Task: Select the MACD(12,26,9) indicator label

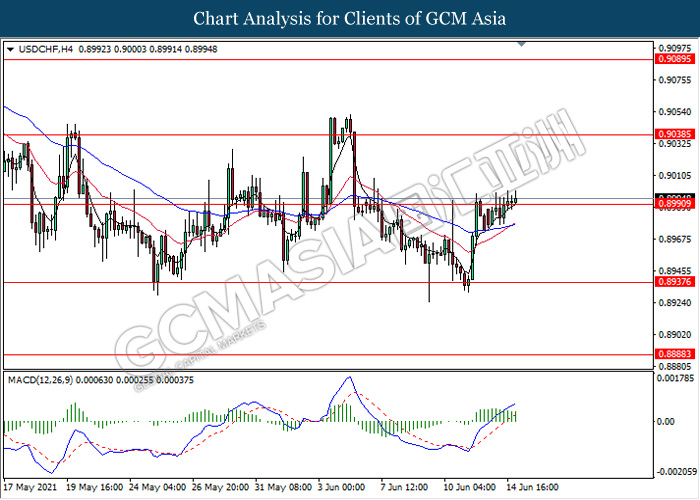Action: click(x=41, y=380)
